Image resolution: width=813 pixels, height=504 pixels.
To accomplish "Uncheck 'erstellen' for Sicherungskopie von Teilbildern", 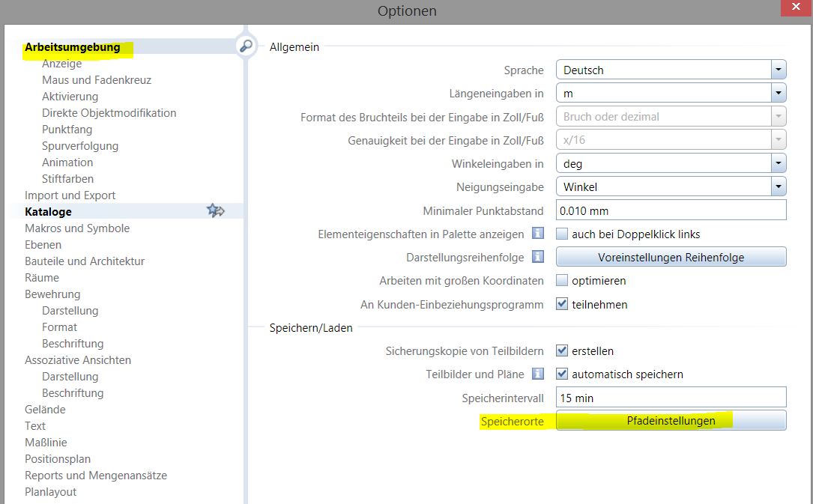I will [562, 350].
